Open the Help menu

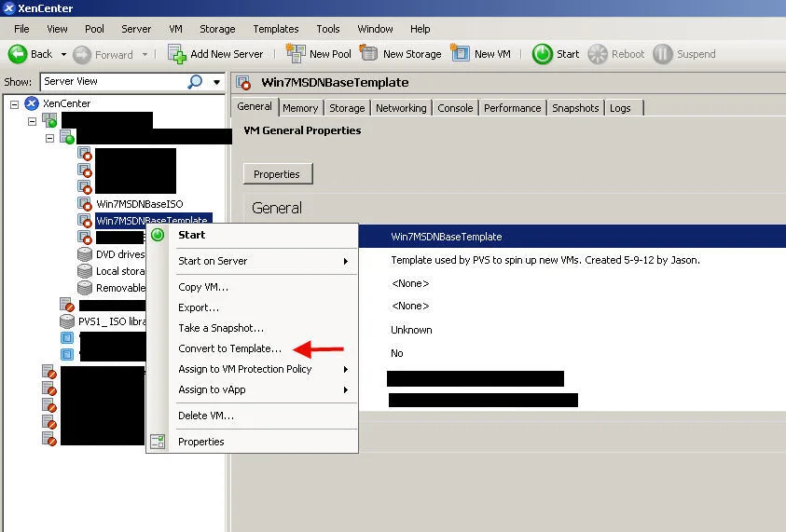pos(421,29)
